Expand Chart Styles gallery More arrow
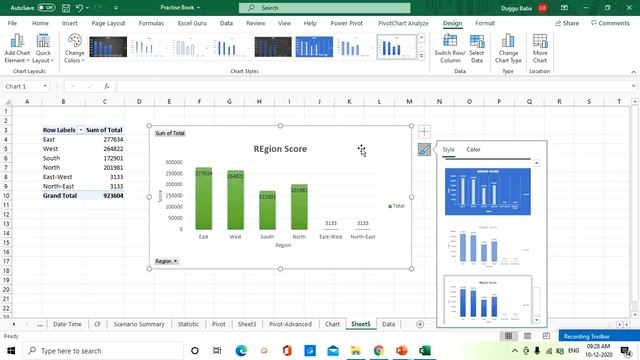 pos(421,56)
